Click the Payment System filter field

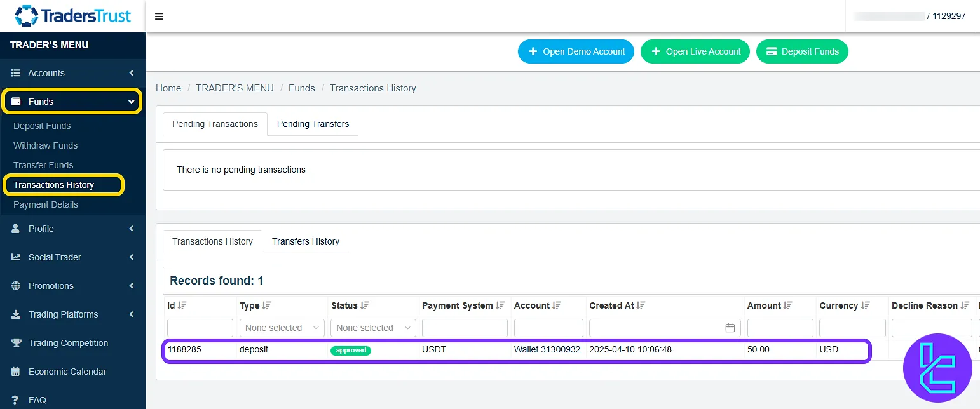(465, 328)
